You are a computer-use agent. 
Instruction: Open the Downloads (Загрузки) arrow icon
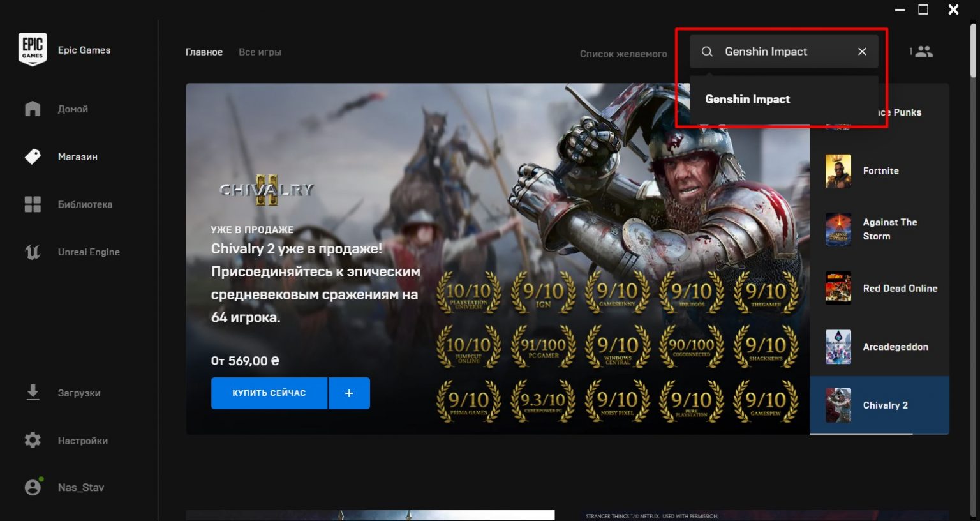(33, 393)
